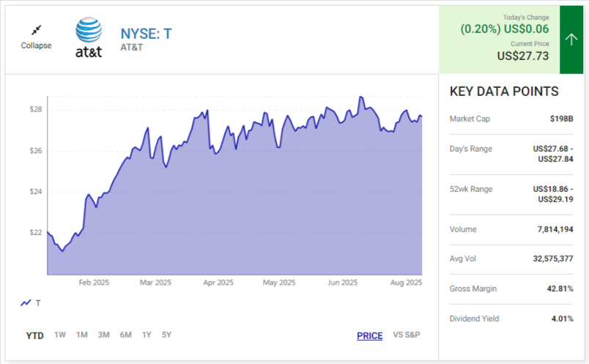This screenshot has height=364, width=589.
Task: Click the AT&T globe logo
Action: [x=89, y=31]
